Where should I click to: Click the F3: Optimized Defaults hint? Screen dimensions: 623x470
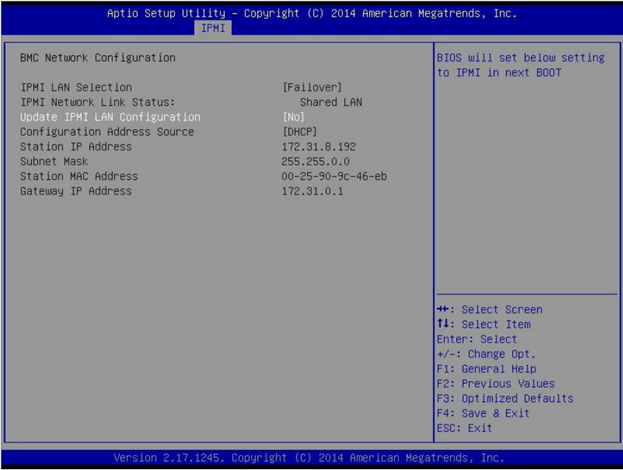506,398
